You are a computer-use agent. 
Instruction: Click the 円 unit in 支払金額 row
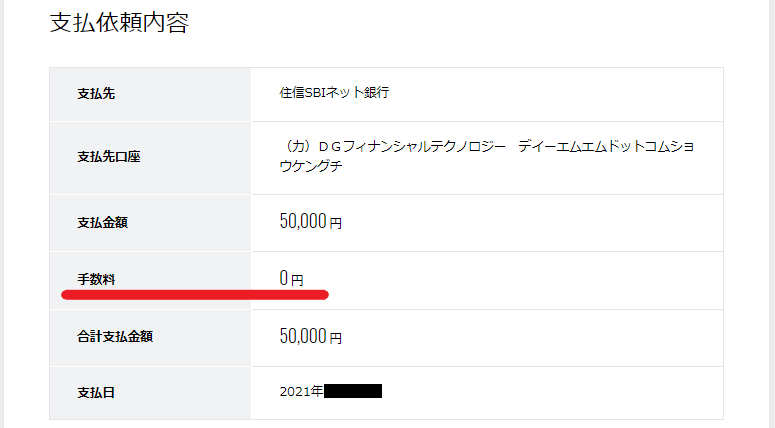[x=336, y=224]
